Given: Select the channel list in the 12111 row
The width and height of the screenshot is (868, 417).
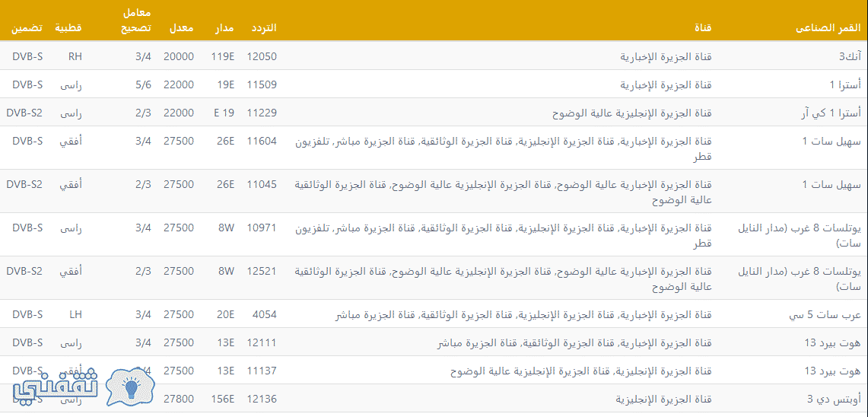Looking at the screenshot, I should (x=574, y=342).
